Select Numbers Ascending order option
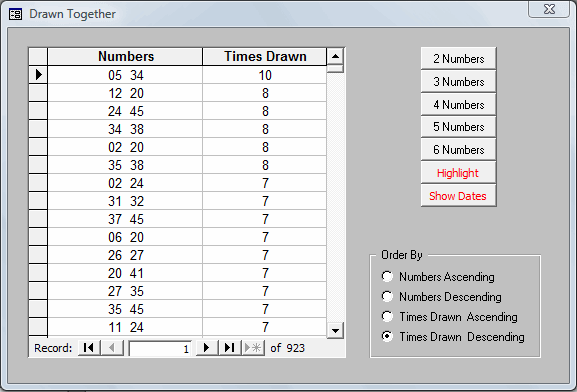The width and height of the screenshot is (577, 392). point(387,276)
